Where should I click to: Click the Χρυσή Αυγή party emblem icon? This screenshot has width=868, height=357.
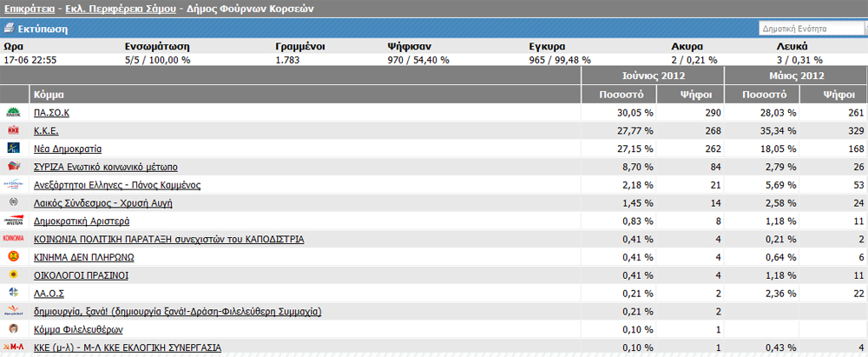point(14,202)
